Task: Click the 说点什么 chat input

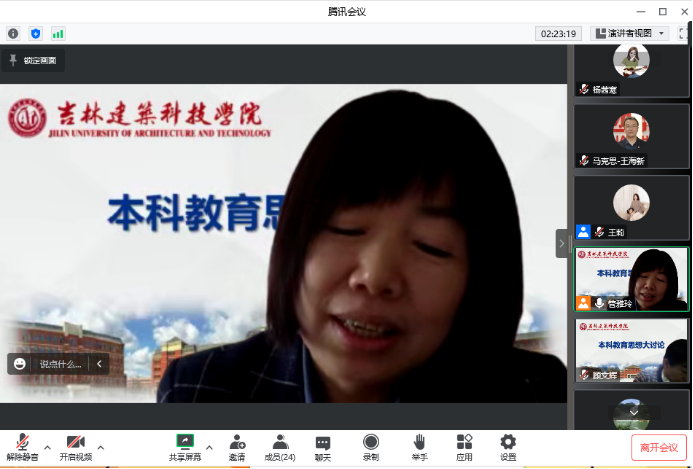Action: (61, 364)
